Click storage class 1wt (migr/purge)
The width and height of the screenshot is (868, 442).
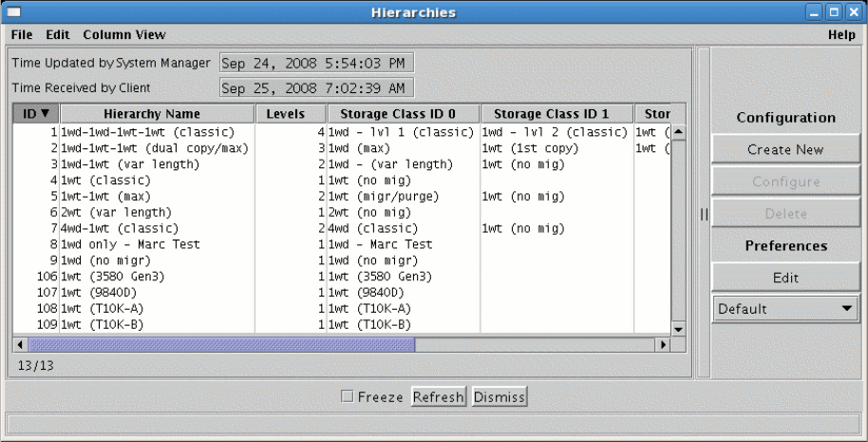point(384,197)
